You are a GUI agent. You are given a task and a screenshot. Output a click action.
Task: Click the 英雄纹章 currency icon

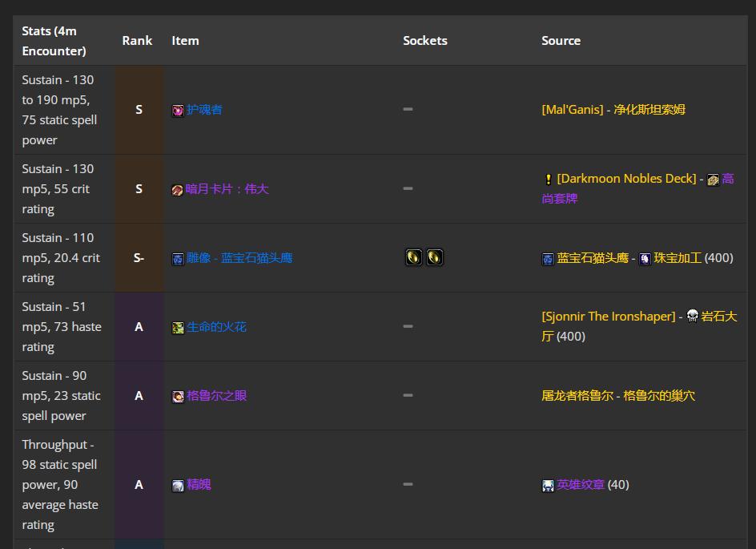[x=548, y=486]
